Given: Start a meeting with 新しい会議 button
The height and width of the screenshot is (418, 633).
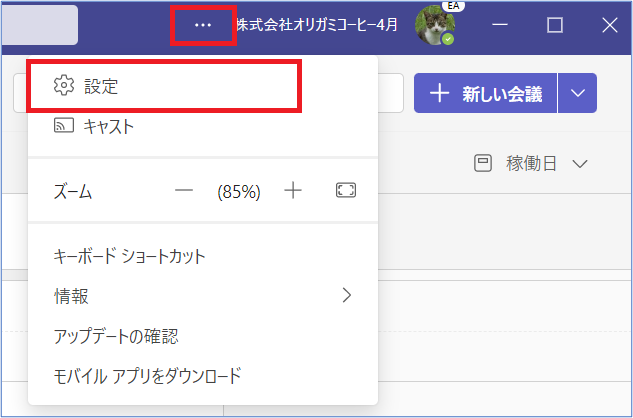Looking at the screenshot, I should pos(486,94).
